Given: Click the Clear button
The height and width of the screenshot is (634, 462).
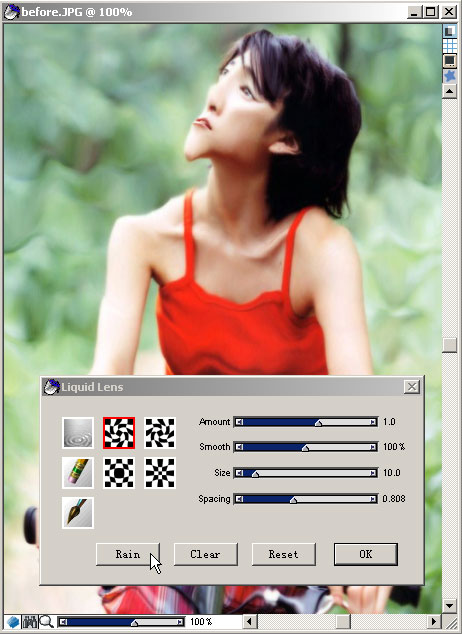Looking at the screenshot, I should point(205,554).
